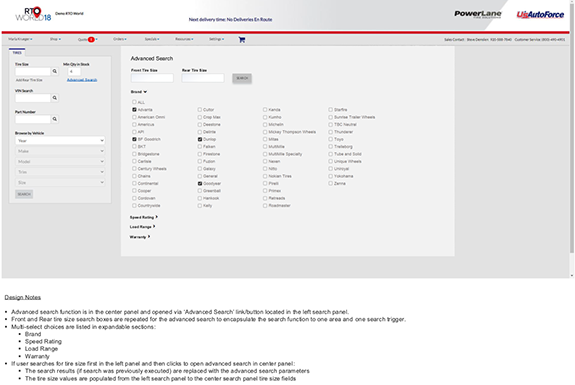
Task: Open the Resources menu
Action: [x=184, y=39]
